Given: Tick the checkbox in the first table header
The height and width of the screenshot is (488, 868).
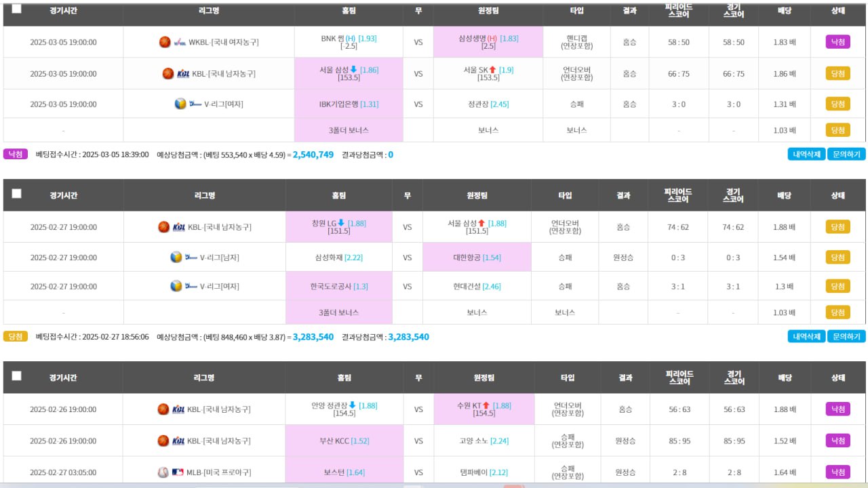Looking at the screenshot, I should 16,9.
